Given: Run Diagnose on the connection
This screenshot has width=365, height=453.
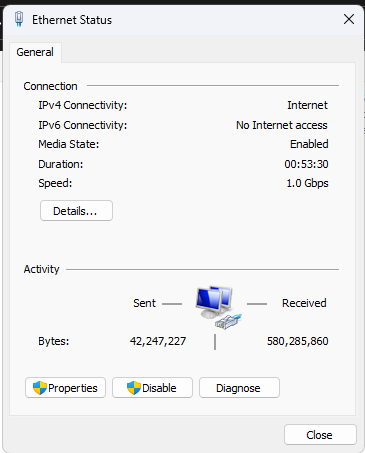Looking at the screenshot, I should (239, 388).
